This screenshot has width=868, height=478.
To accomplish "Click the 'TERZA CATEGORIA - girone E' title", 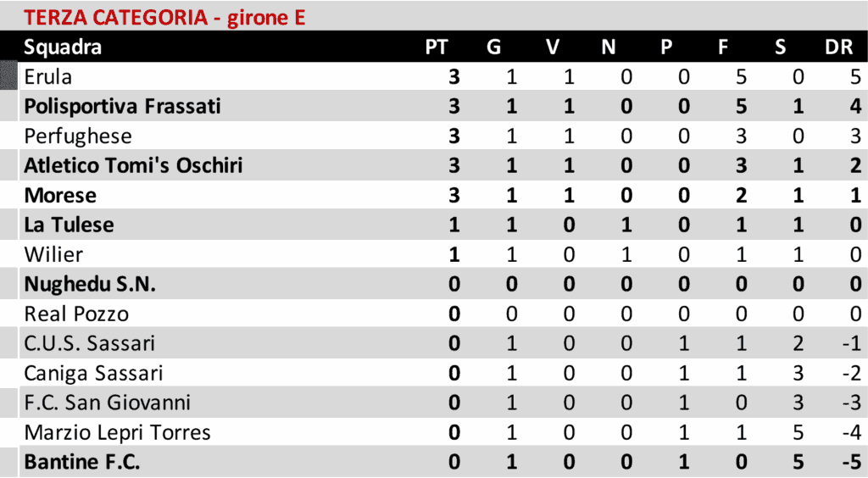I will pyautogui.click(x=164, y=17).
